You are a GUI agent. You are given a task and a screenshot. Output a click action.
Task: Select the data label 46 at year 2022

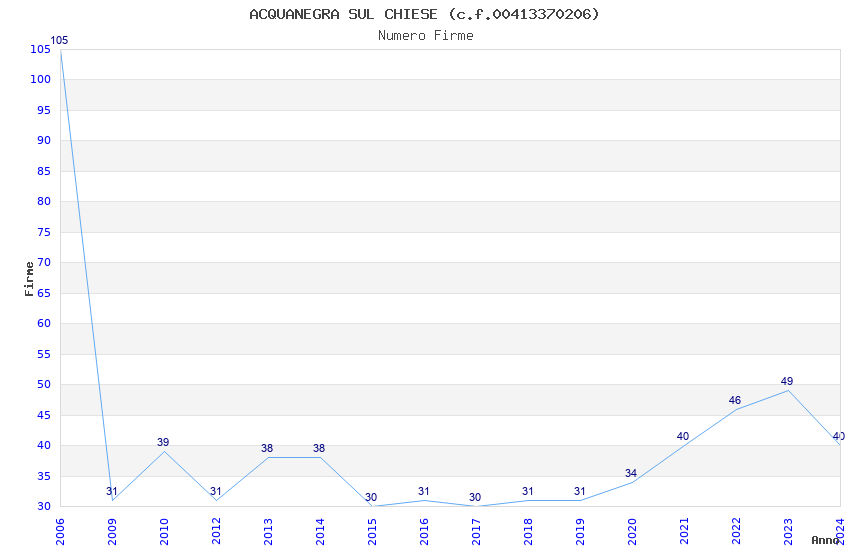(x=735, y=400)
